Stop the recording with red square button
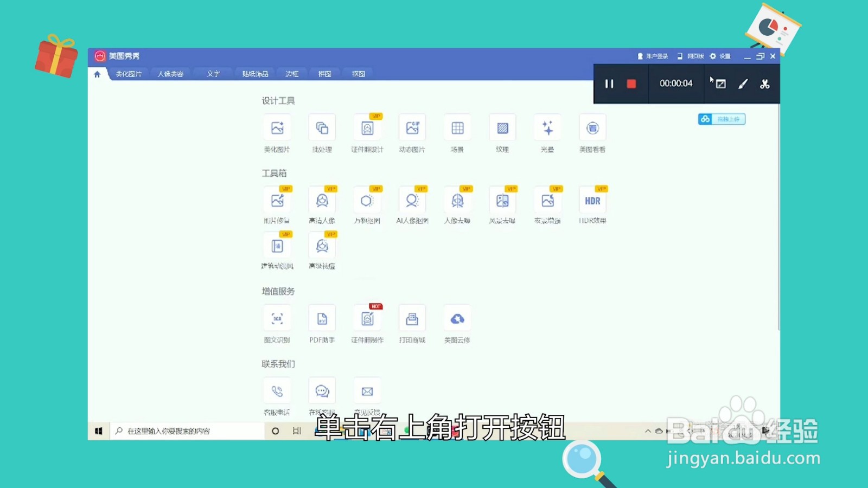868x488 pixels. click(631, 84)
